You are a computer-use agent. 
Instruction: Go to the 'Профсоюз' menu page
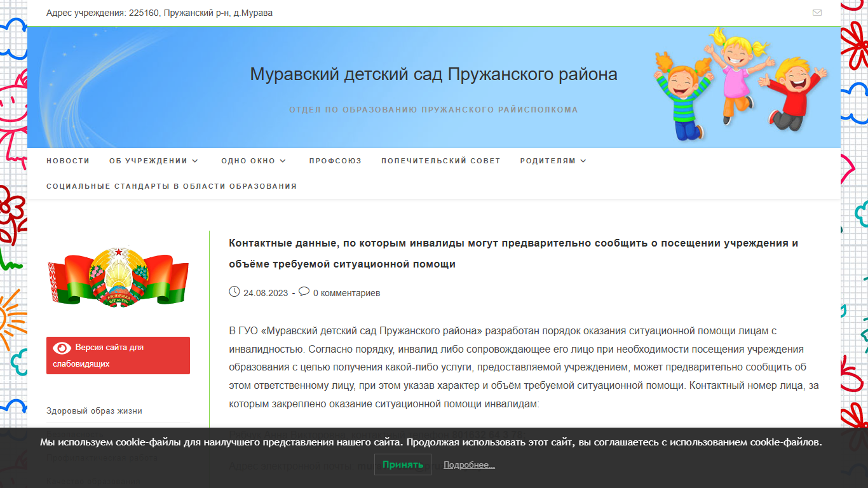pos(336,161)
